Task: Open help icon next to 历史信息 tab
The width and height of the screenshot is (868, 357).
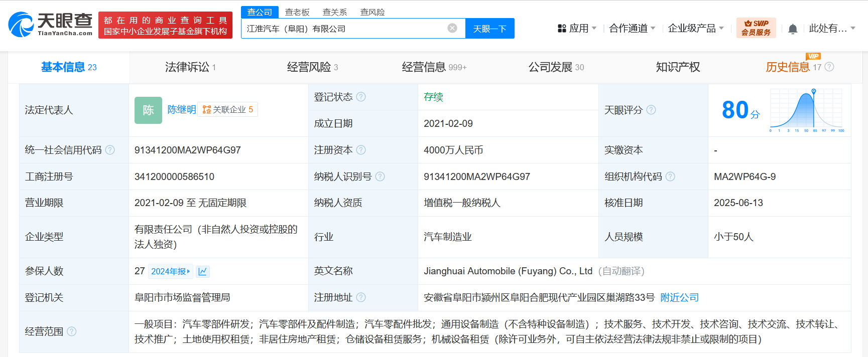Action: pyautogui.click(x=829, y=67)
